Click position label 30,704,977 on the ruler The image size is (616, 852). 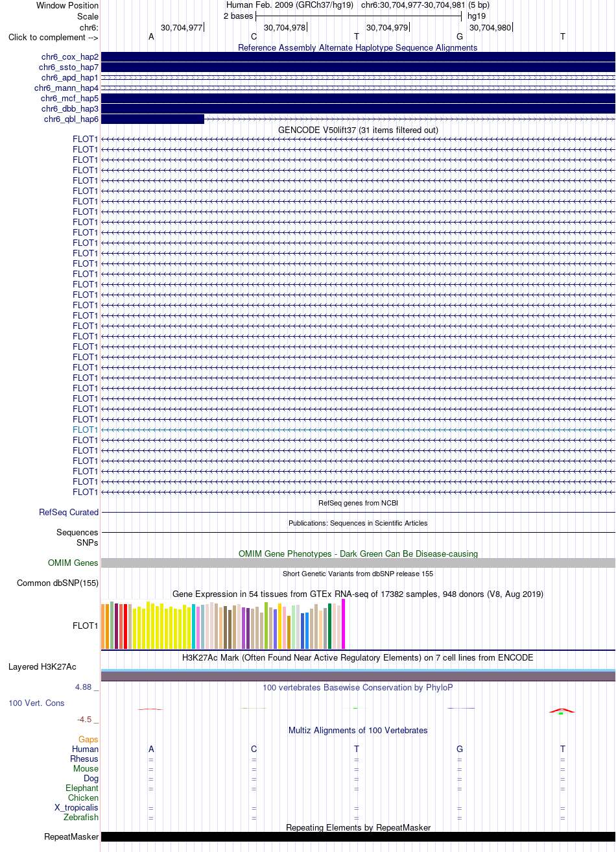point(182,27)
